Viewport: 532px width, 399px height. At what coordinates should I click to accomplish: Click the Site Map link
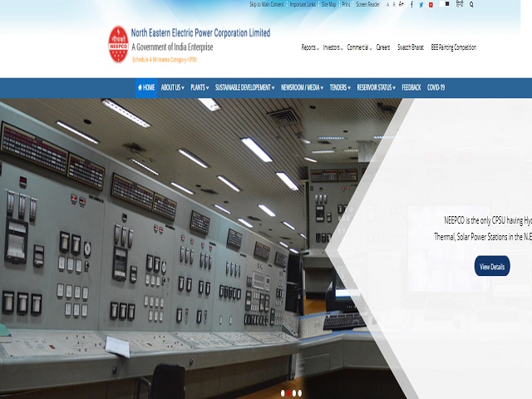point(328,4)
